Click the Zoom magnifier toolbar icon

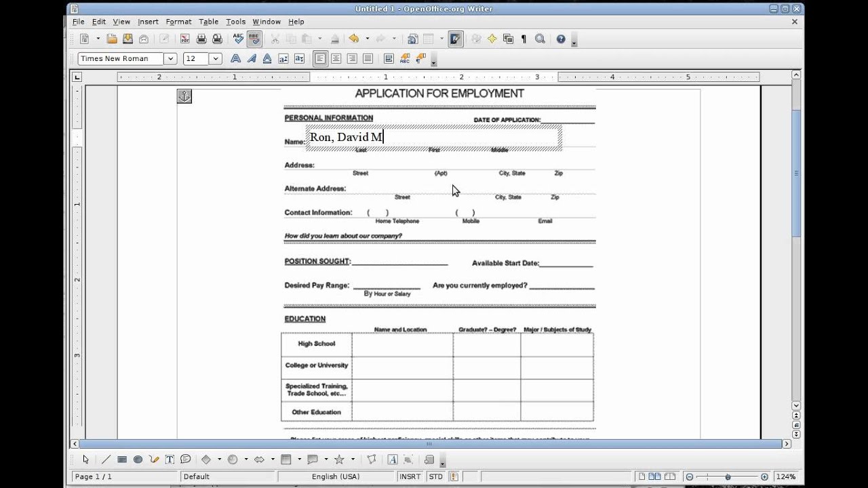point(540,39)
